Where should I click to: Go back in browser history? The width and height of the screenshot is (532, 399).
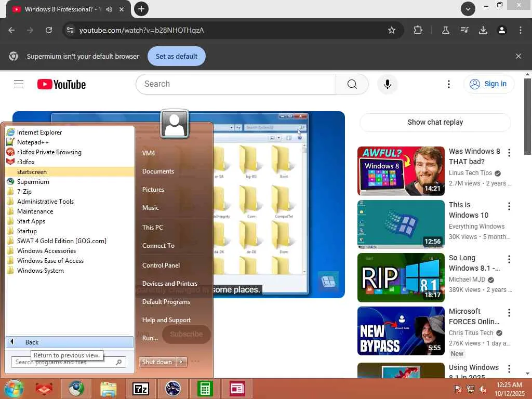(x=11, y=30)
